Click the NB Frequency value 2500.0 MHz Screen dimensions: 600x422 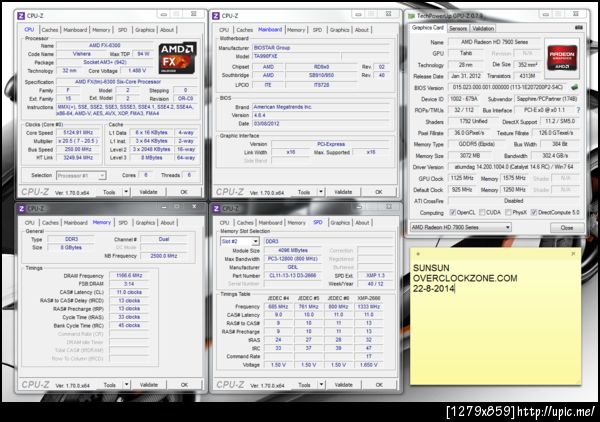point(163,256)
